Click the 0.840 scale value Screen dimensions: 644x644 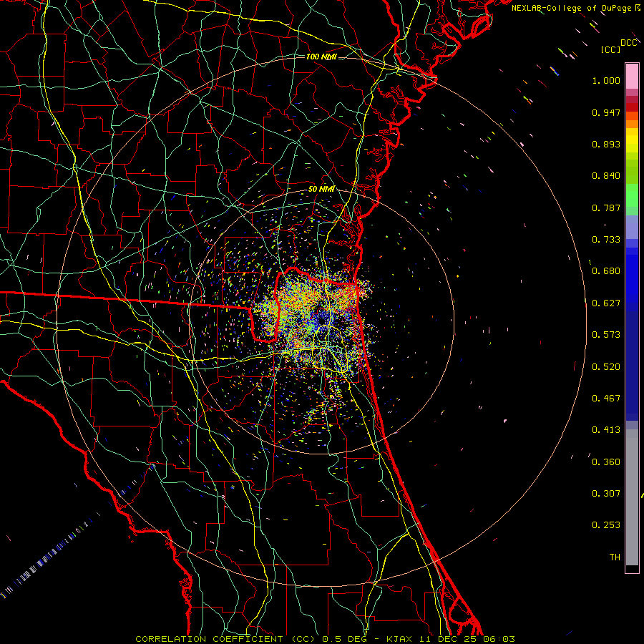[x=606, y=176]
